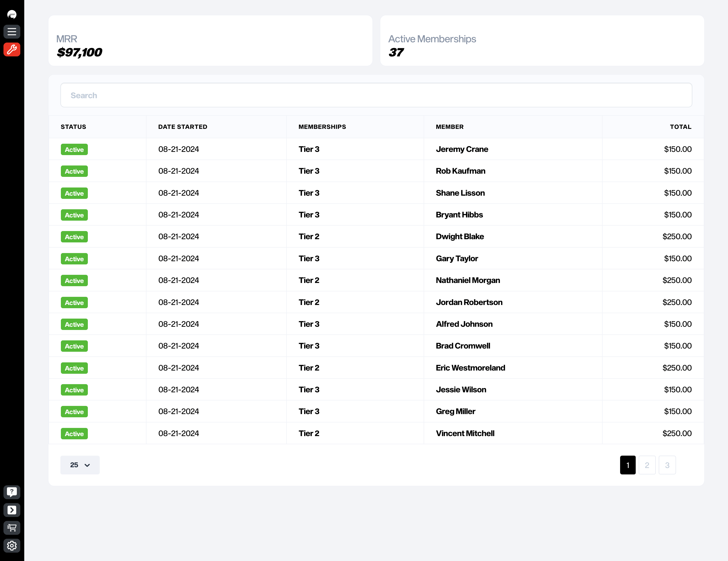
Task: Click page 1 pagination button
Action: [627, 465]
